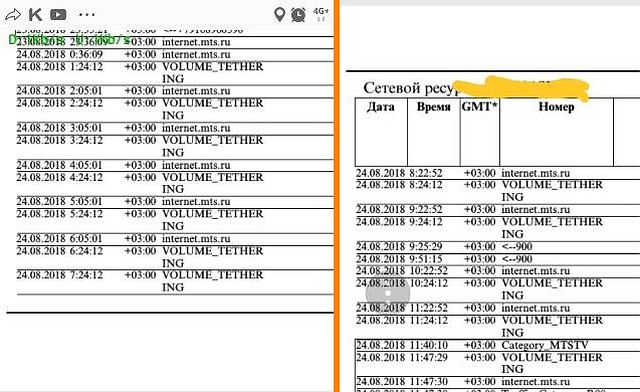This screenshot has width=640, height=392.
Task: Click the Номер column header
Action: 556,107
